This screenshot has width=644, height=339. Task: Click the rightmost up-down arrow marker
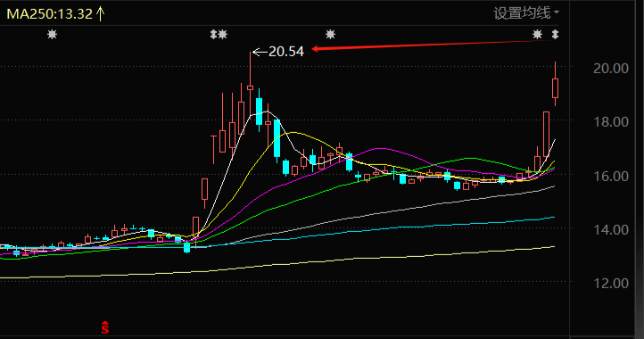coord(556,35)
